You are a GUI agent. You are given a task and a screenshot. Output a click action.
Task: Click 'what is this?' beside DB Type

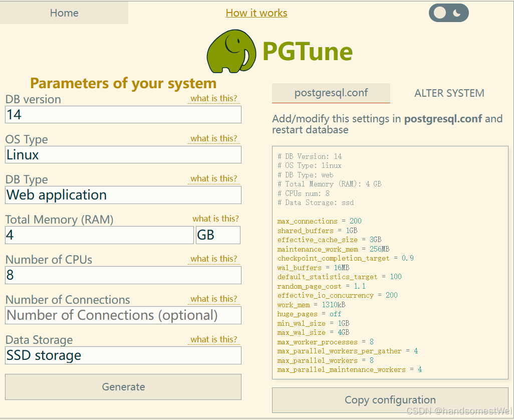pyautogui.click(x=214, y=178)
